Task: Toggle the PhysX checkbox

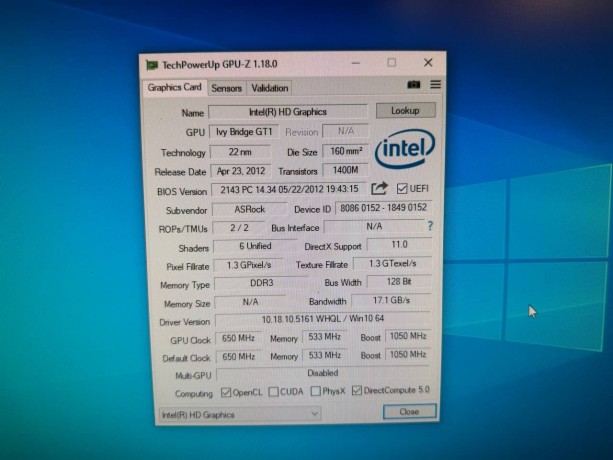Action: [x=315, y=391]
